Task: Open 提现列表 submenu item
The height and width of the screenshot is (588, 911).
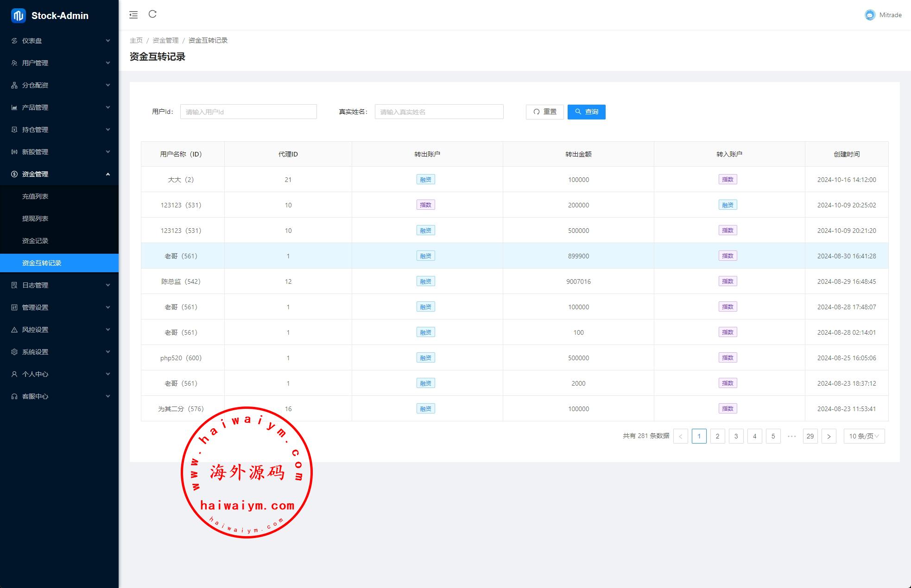Action: (35, 219)
